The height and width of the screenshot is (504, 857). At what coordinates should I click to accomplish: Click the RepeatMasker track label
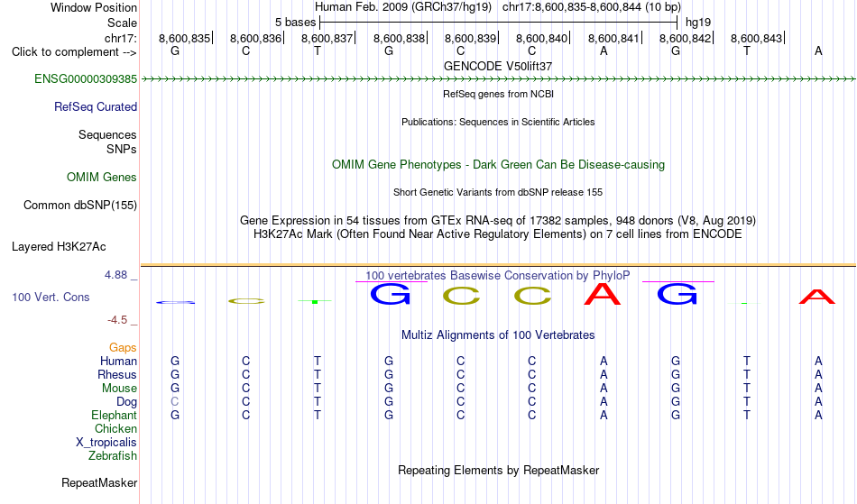click(x=99, y=482)
